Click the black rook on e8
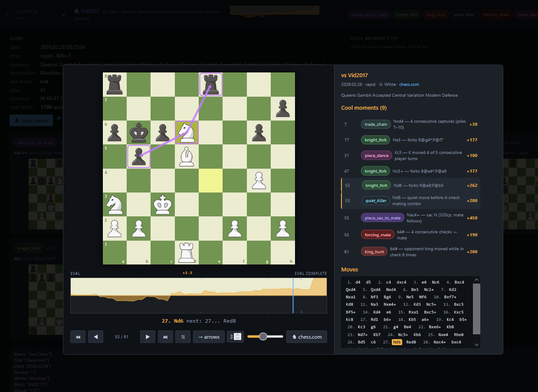The height and width of the screenshot is (392, 538). point(211,84)
